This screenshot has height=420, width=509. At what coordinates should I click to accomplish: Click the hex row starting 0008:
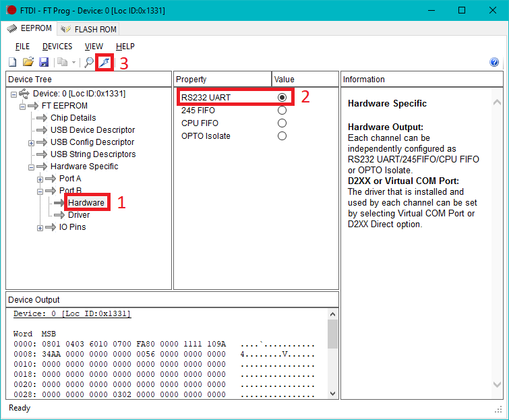[164, 354]
